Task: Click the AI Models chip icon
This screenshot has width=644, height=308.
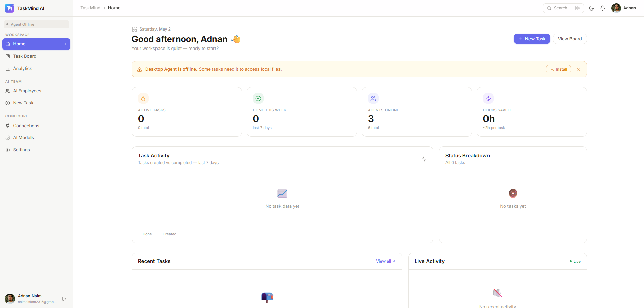Action: (x=8, y=138)
